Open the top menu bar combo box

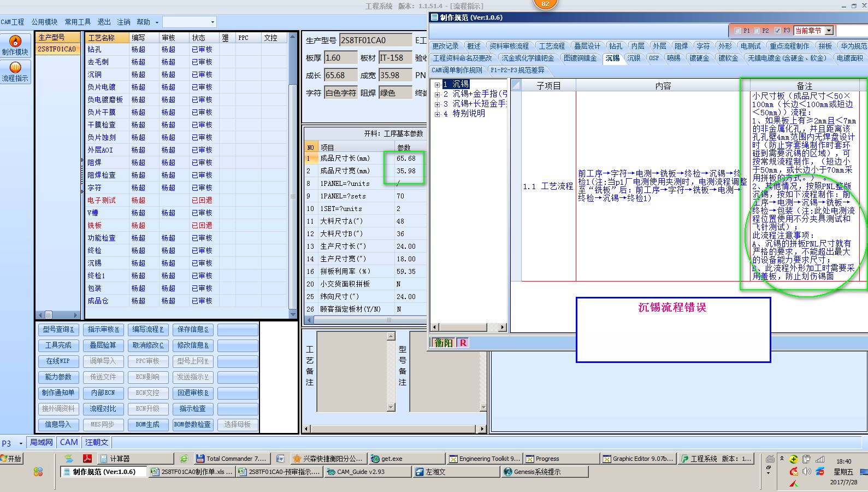tap(190, 22)
